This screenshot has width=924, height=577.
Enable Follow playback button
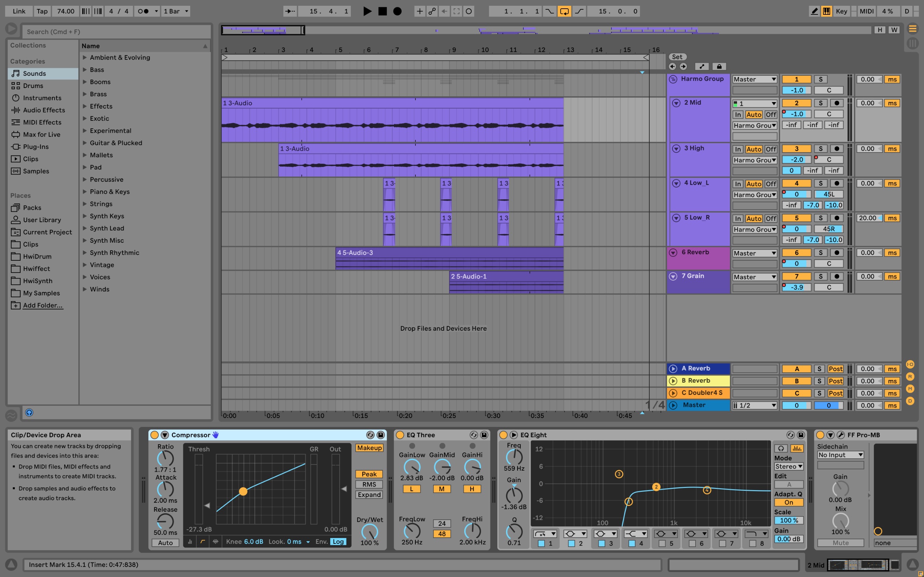(290, 11)
